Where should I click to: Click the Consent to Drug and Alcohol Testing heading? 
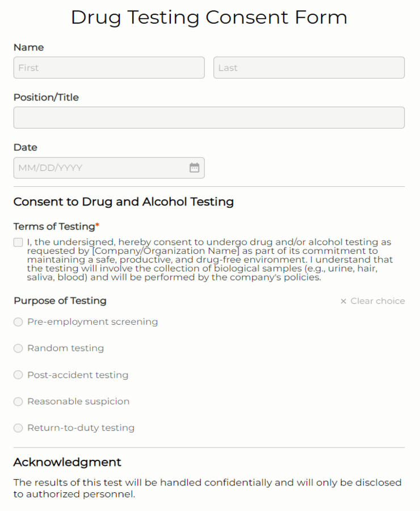(x=123, y=202)
